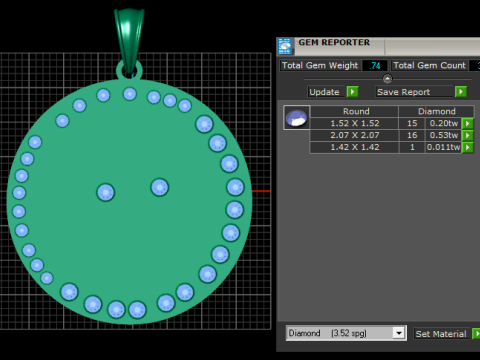
Task: Select the 2.07 X 2.07 size cell
Action: 355,135
